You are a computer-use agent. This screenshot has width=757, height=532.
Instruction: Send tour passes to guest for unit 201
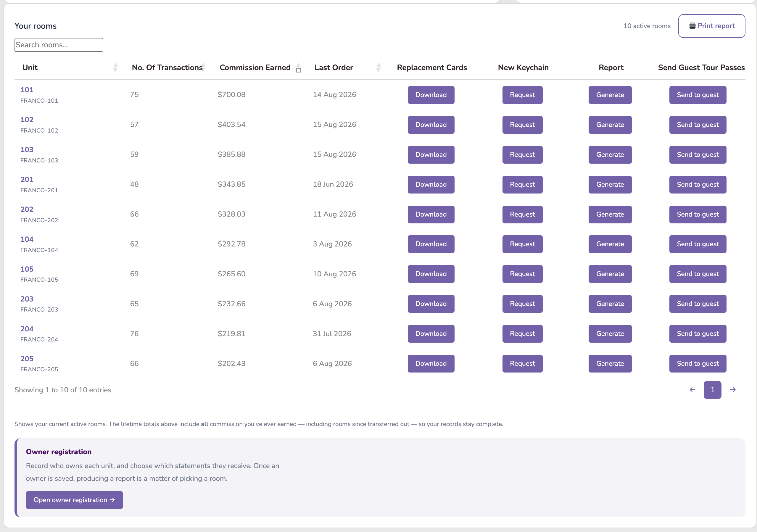(698, 185)
